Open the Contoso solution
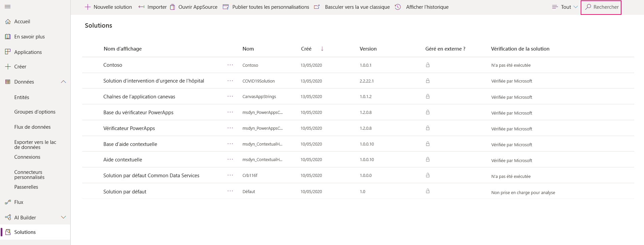 [x=113, y=65]
